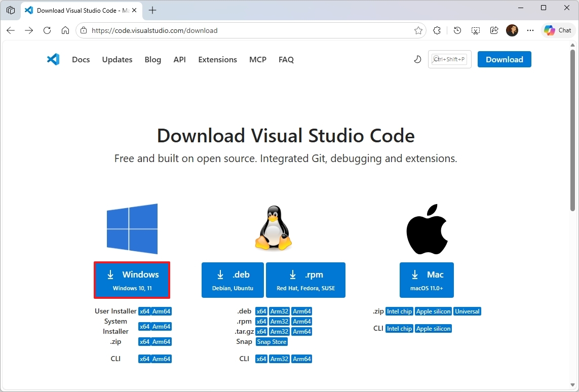The image size is (579, 392).
Task: Download the .deb Debian, Ubuntu package
Action: coord(233,280)
